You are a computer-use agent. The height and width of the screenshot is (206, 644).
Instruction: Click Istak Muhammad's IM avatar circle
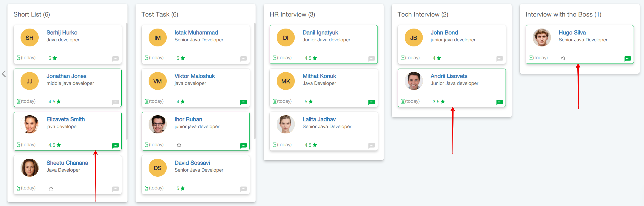click(x=158, y=38)
